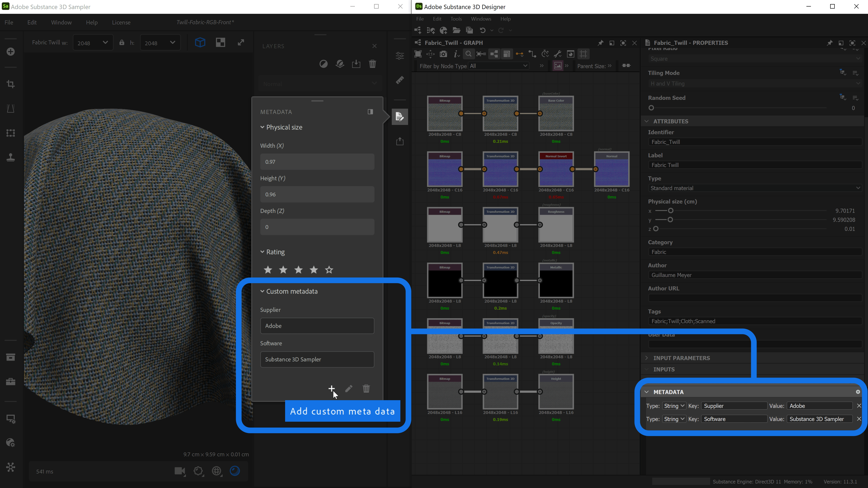Switch to 2D view checkerboard icon
868x488 pixels.
[220, 42]
